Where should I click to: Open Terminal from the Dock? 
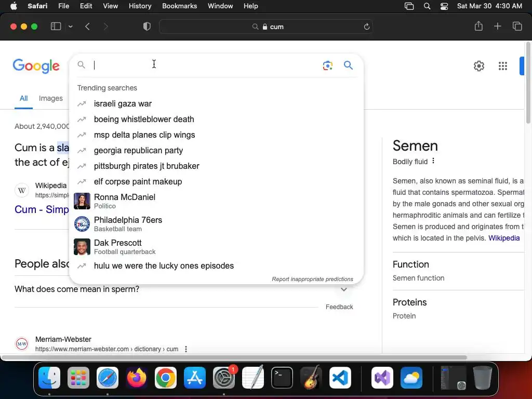(282, 378)
